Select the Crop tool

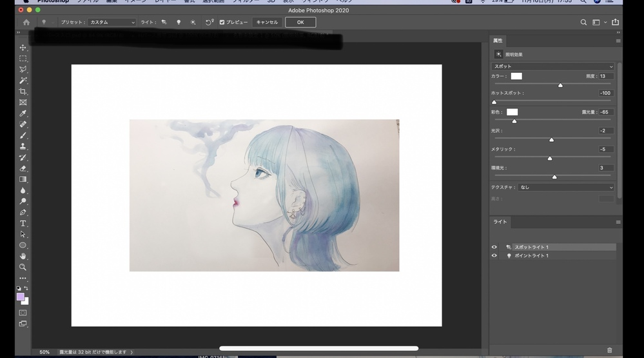23,92
